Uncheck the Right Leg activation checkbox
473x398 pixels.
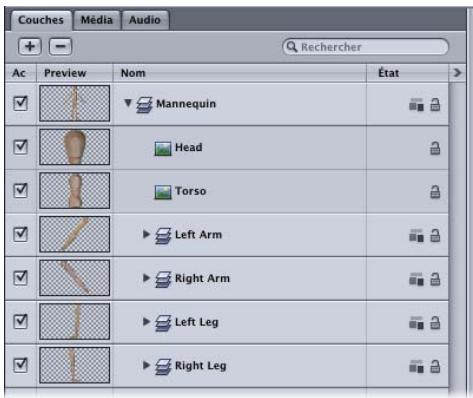point(20,365)
